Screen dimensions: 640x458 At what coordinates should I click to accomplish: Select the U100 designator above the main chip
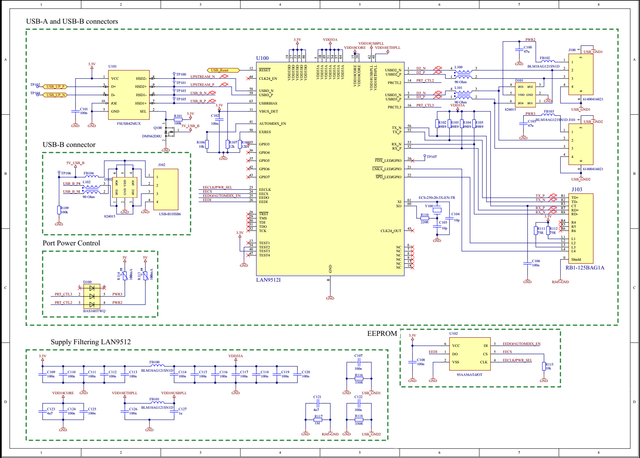click(x=262, y=58)
